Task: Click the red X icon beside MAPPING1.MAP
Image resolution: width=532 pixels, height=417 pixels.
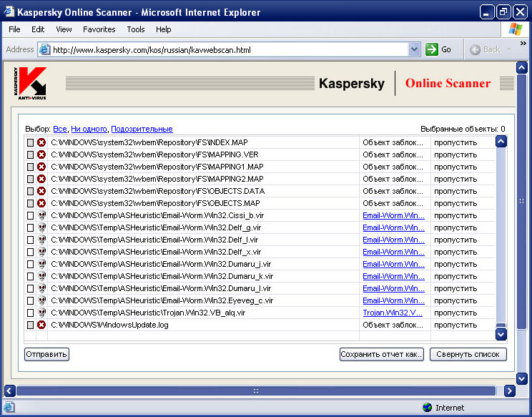Action: click(41, 167)
